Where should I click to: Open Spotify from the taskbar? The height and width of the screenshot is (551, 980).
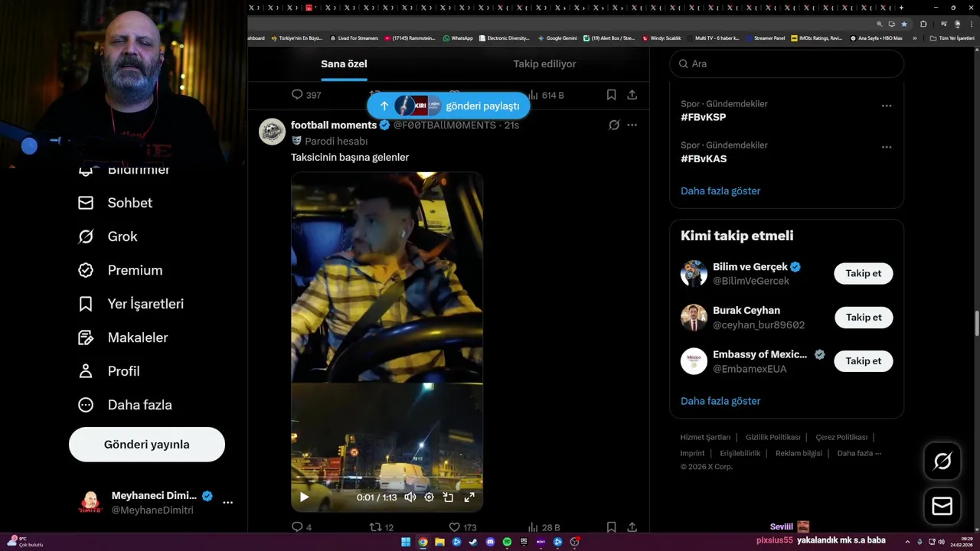click(507, 542)
